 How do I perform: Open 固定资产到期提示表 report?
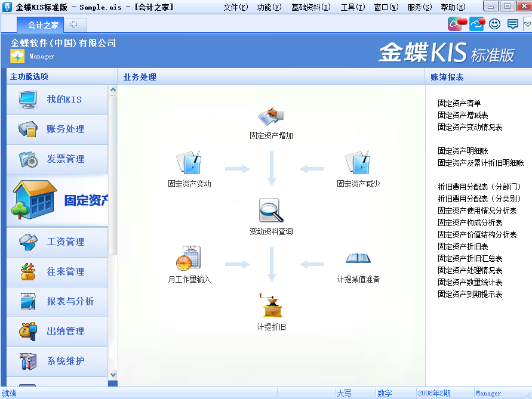(469, 294)
